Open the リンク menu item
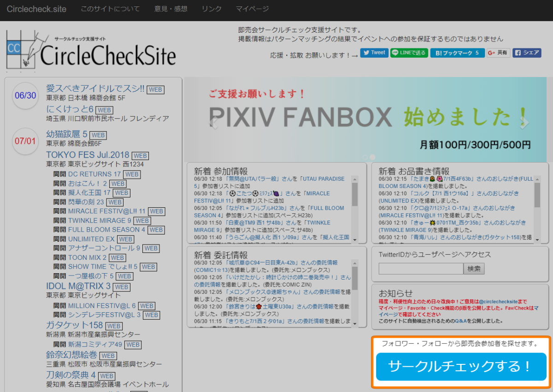Image resolution: width=553 pixels, height=392 pixels. (212, 9)
